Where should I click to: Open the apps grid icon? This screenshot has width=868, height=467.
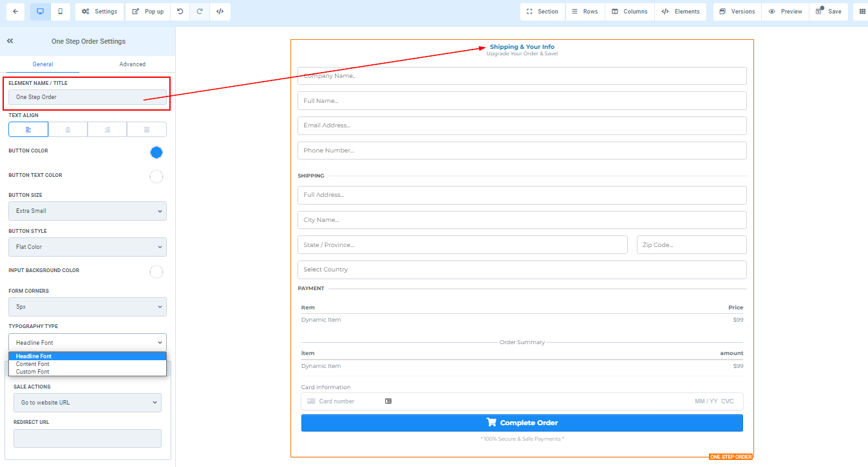[862, 12]
